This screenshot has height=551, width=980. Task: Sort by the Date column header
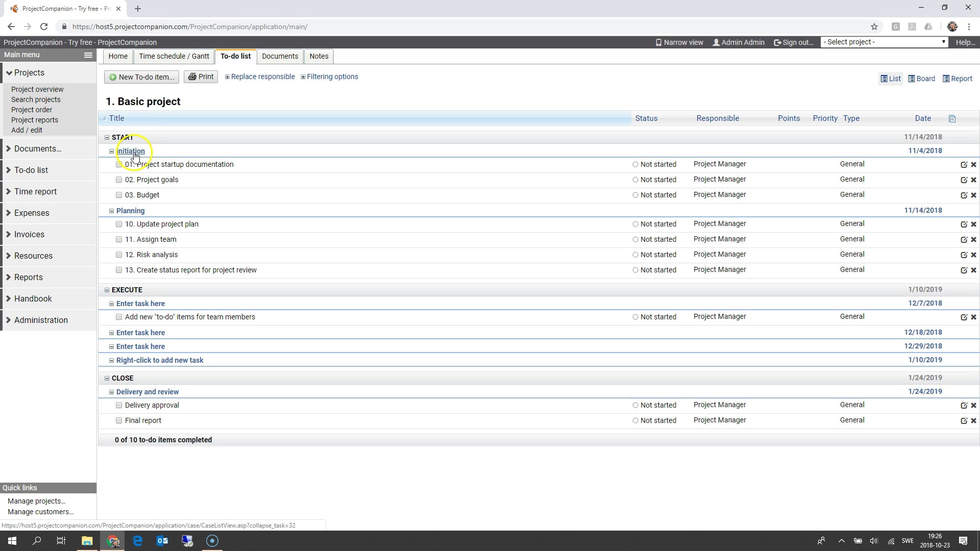pyautogui.click(x=923, y=118)
